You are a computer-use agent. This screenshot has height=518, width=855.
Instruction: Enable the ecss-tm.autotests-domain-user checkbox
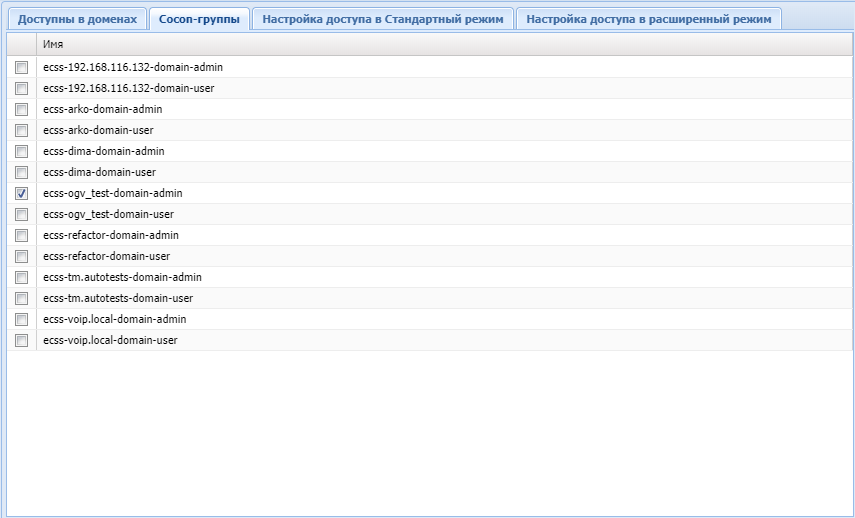pyautogui.click(x=21, y=298)
